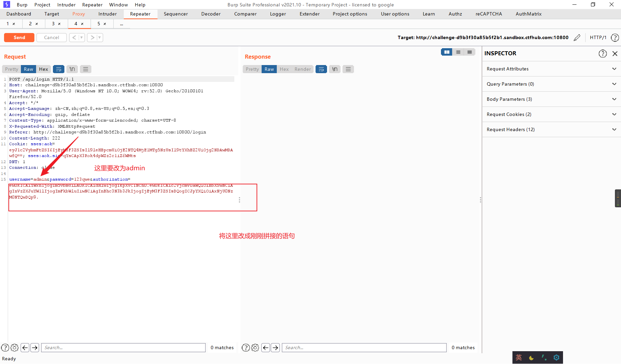Click the hexagon settings icon in IME toolbar
621x364 pixels.
[x=556, y=358]
